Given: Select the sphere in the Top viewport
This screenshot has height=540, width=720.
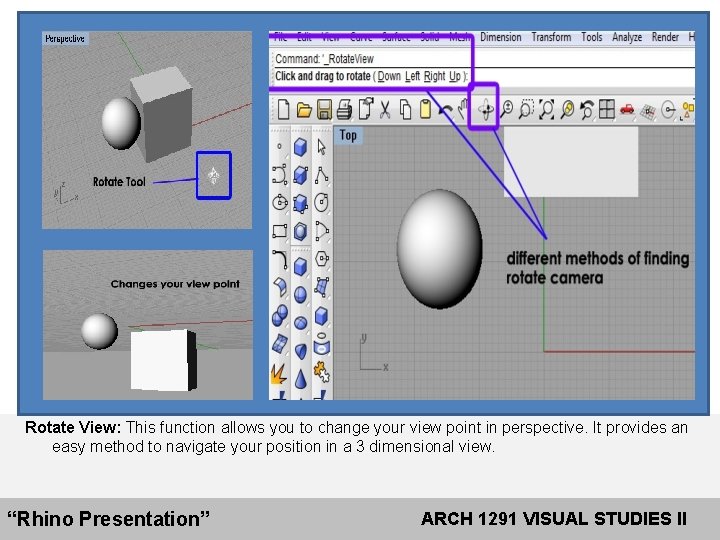Looking at the screenshot, I should click(439, 249).
